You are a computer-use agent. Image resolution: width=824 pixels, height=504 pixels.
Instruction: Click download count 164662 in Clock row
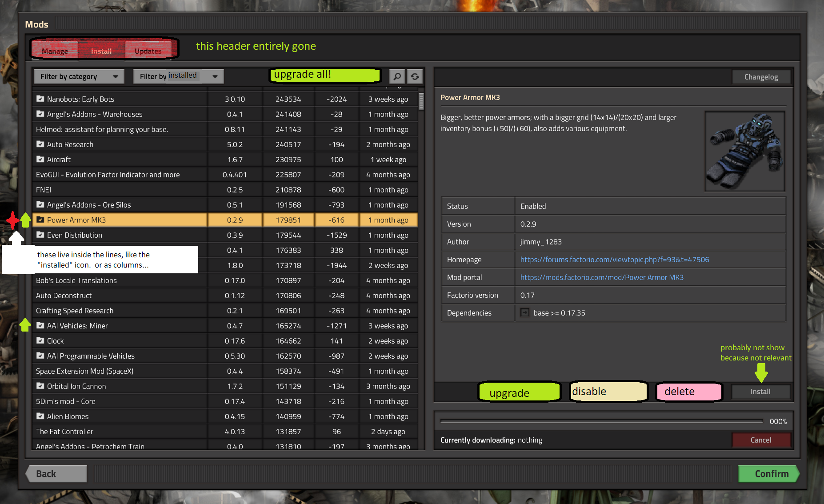pyautogui.click(x=288, y=341)
